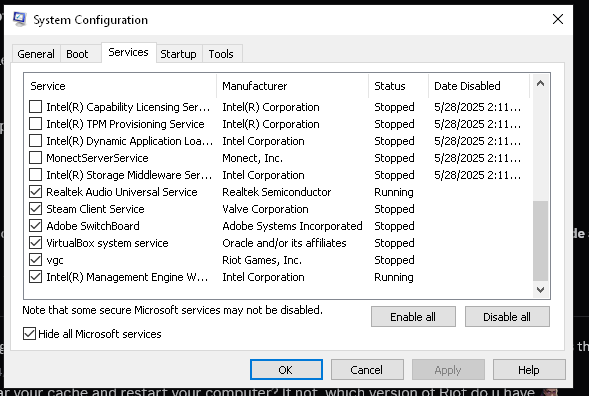Screen dimensions: 589x396
Task: Click Running status of Realtek Audio service
Action: coord(394,192)
